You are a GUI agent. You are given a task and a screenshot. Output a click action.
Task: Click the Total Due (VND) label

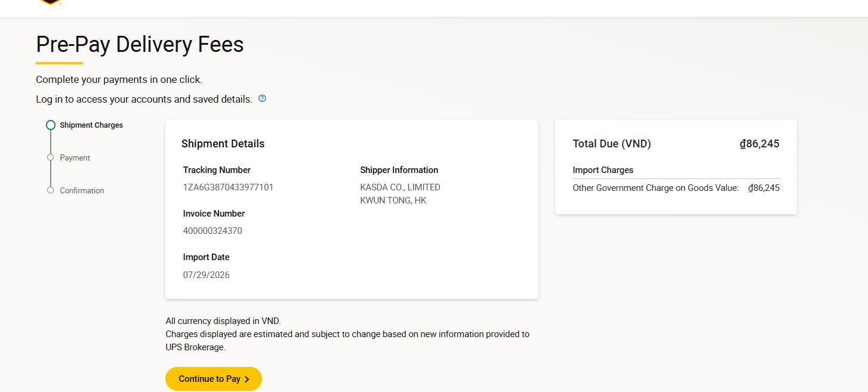612,144
